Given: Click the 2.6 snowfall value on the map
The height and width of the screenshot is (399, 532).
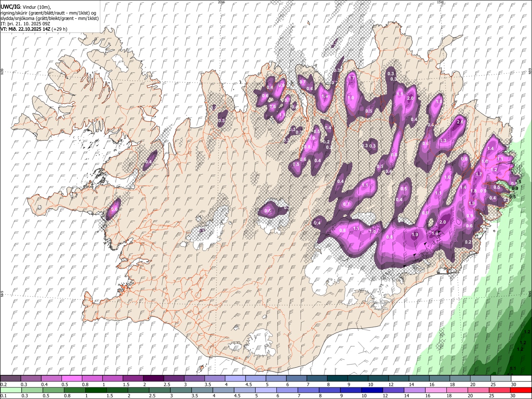Looking at the screenshot, I should tap(460, 122).
